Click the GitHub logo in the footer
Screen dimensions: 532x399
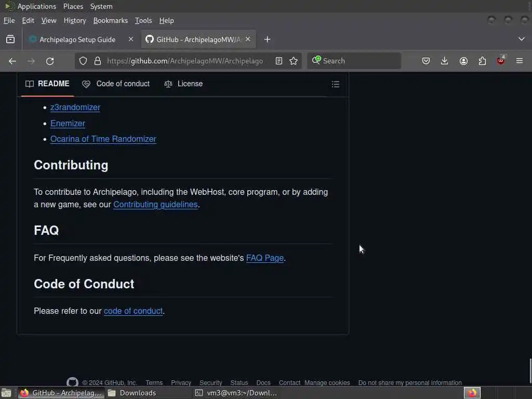click(72, 382)
